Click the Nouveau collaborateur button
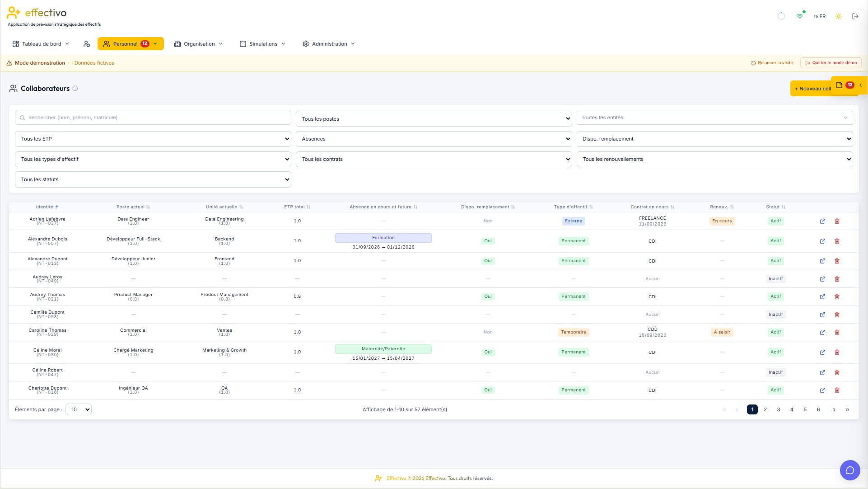The width and height of the screenshot is (868, 489). (x=812, y=89)
